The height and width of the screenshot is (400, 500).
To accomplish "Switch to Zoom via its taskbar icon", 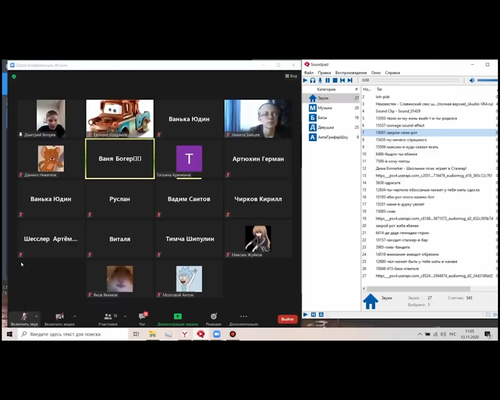I will click(x=217, y=334).
